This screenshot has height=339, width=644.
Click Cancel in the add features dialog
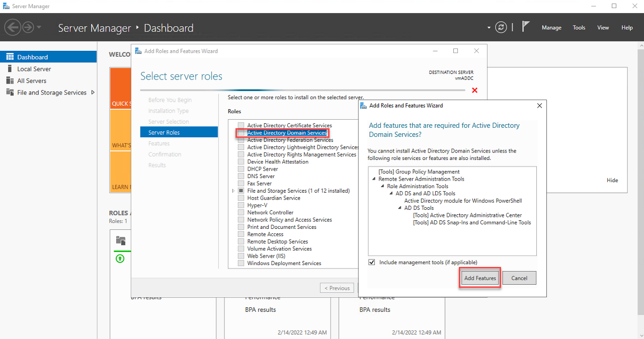click(519, 278)
